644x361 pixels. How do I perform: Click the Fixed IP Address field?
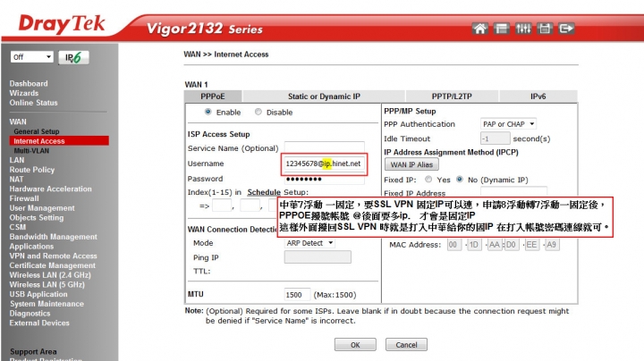[x=513, y=191]
